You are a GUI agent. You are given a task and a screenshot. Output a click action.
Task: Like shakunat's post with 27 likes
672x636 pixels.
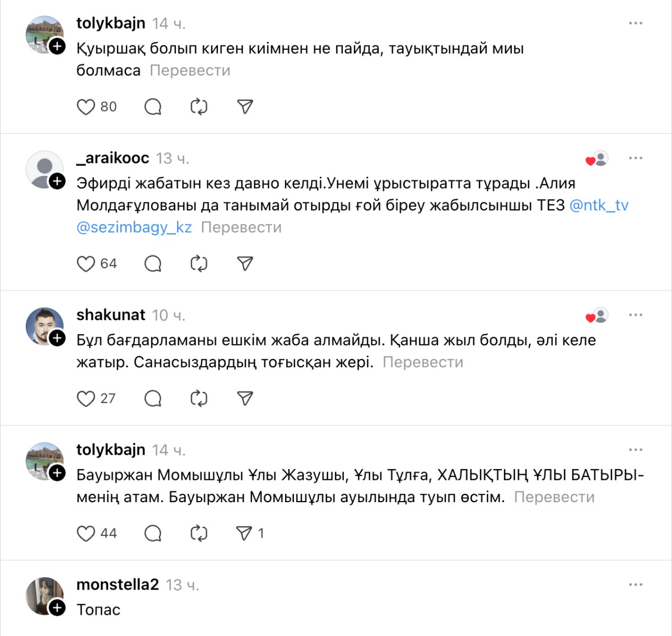coord(86,399)
